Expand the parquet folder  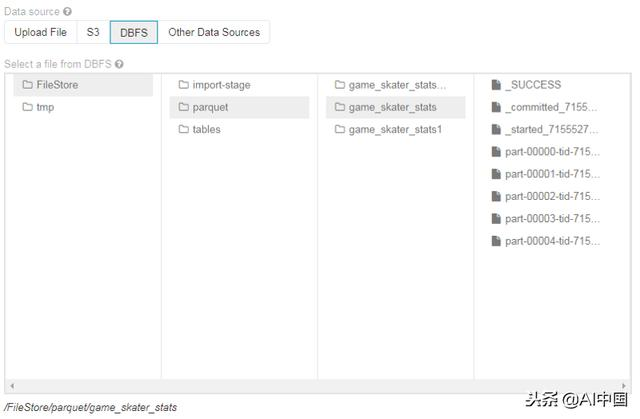coord(210,107)
